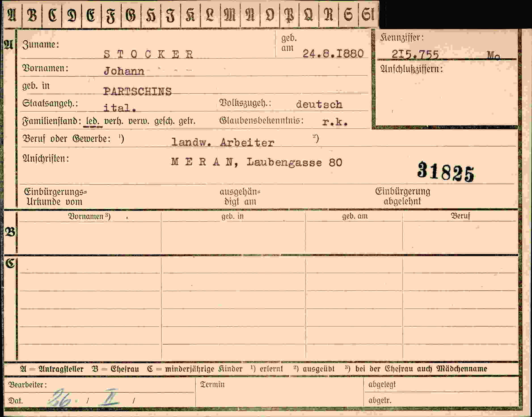This screenshot has height=417, width=532.
Task: Click the citizenship value 'ital.'
Action: click(x=120, y=107)
